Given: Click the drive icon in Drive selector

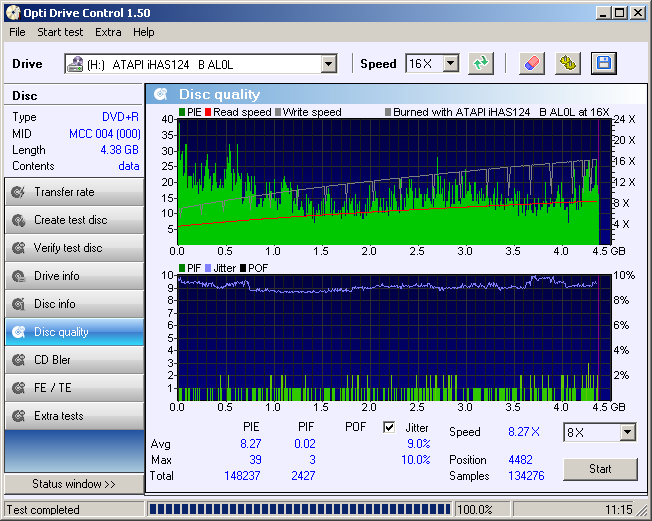Looking at the screenshot, I should 75,64.
